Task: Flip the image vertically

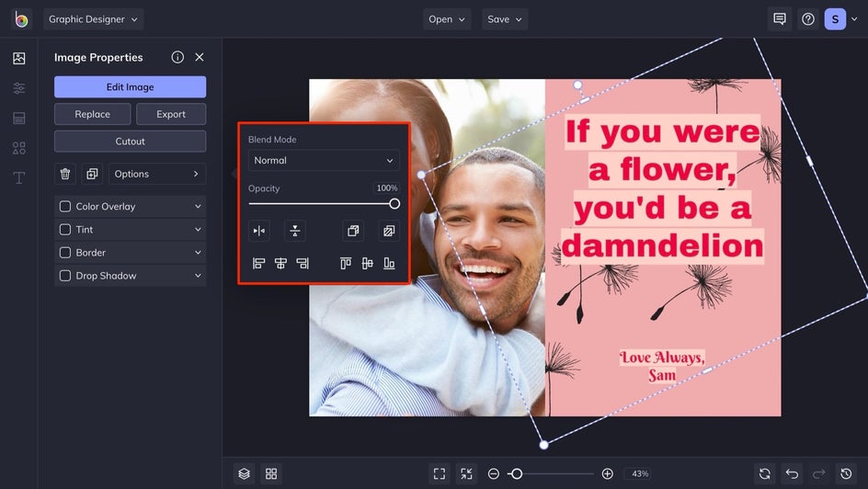Action: [295, 231]
